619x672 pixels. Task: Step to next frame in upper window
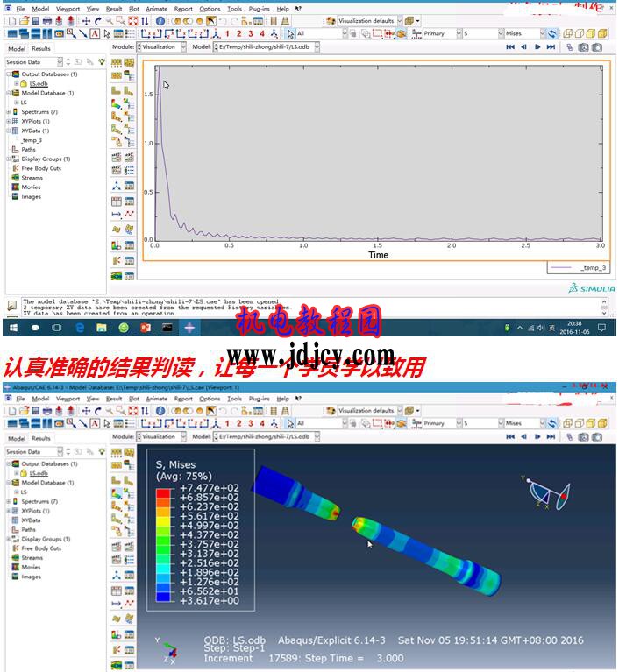pos(537,47)
